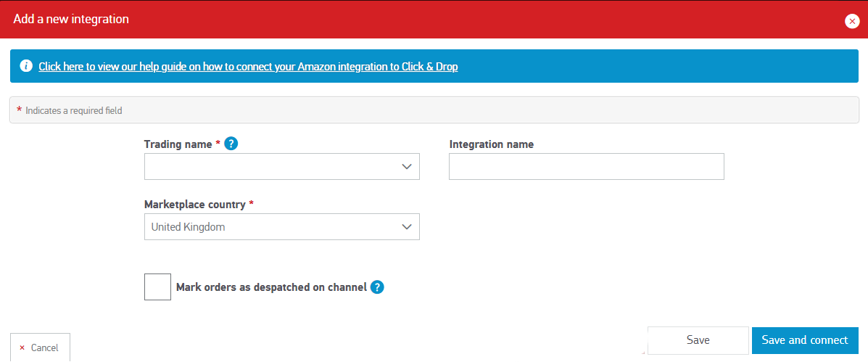Click the Indicates a required field notice

73,111
